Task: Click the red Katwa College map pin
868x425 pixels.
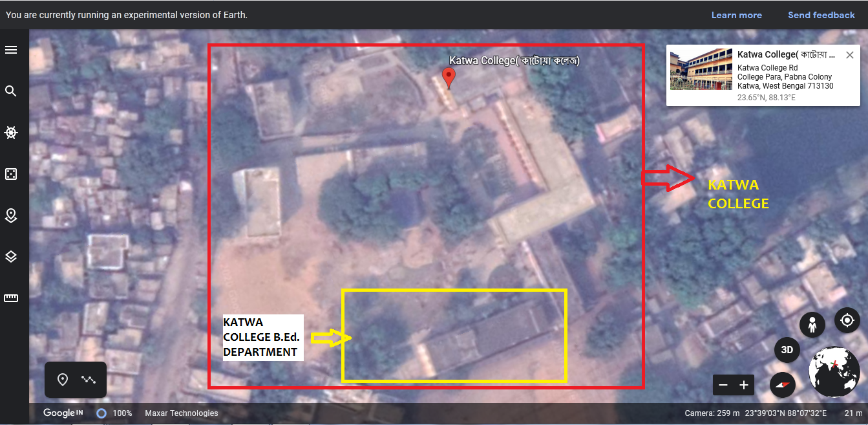Action: (449, 78)
